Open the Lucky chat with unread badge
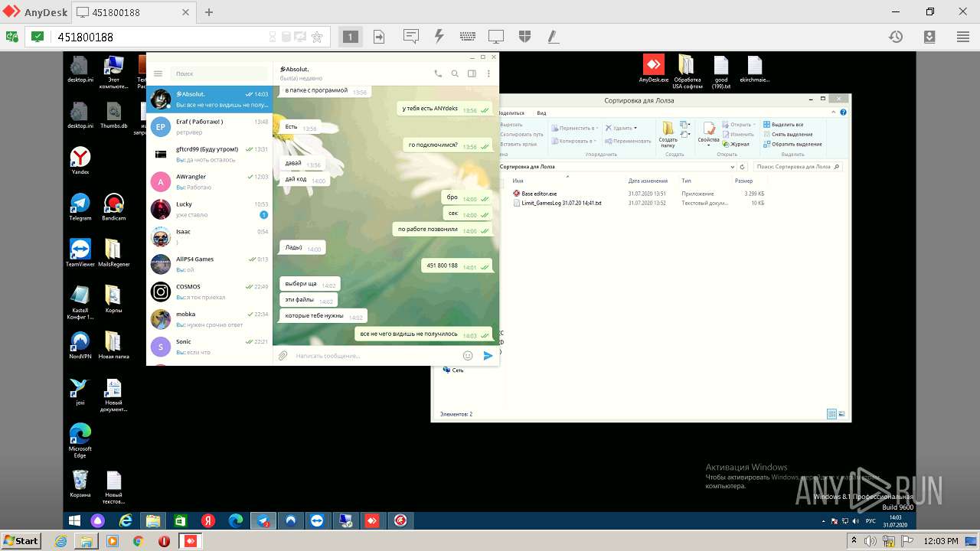Viewport: 980px width, 551px height. click(209, 210)
